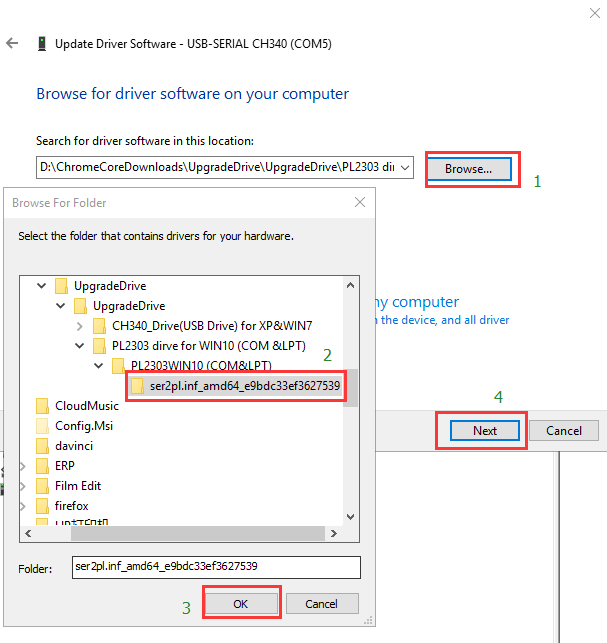Click Next to install the driver
The image size is (607, 643).
(485, 430)
